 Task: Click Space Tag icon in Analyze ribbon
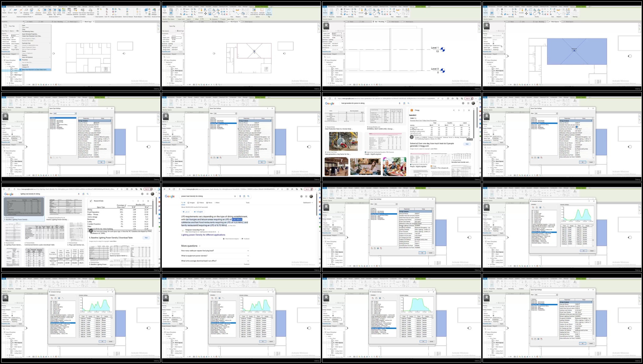point(55,11)
